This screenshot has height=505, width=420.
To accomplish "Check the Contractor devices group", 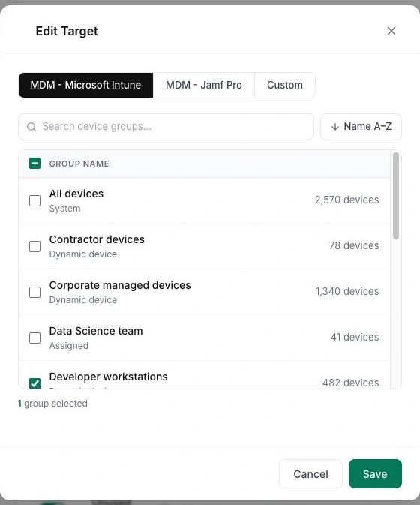I will click(x=34, y=246).
